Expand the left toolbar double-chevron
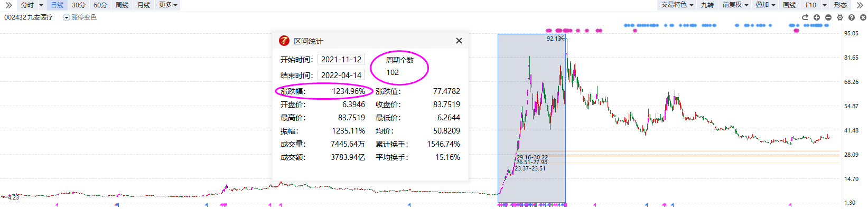Viewport: 868px width, 209px height. pos(8,5)
